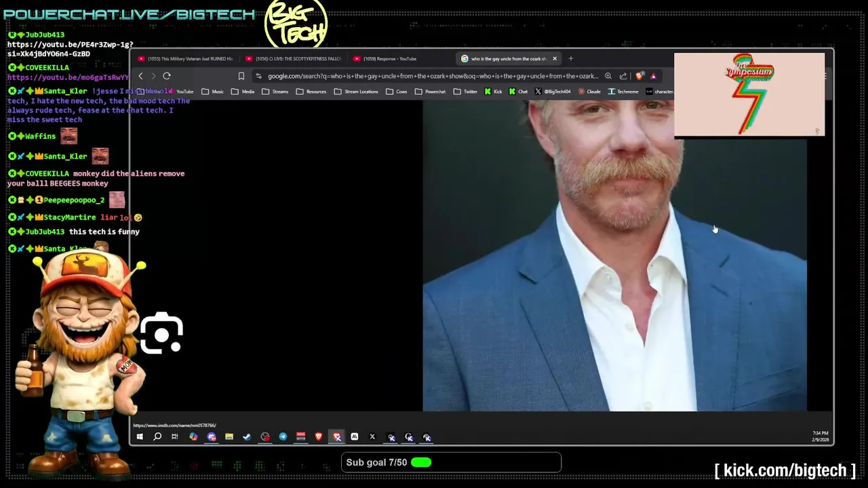Click the Symposium logo thumbnail overlay
868x488 pixels.
pyautogui.click(x=749, y=94)
